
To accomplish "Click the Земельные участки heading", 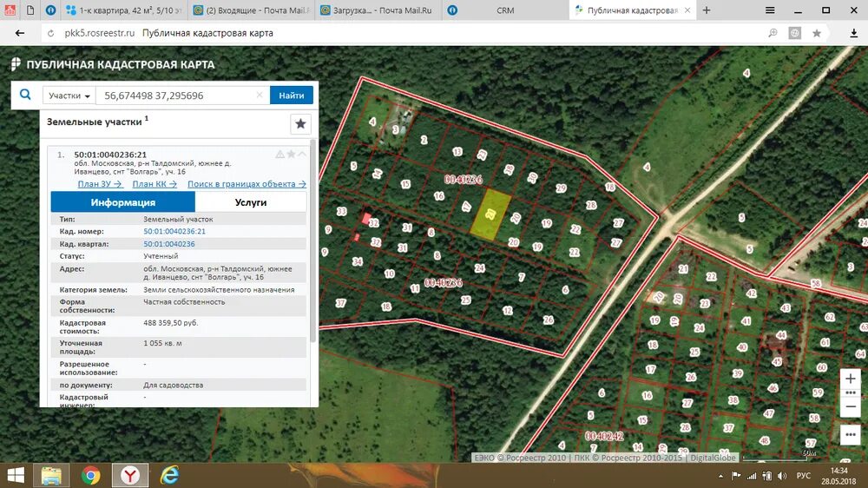I will (94, 122).
